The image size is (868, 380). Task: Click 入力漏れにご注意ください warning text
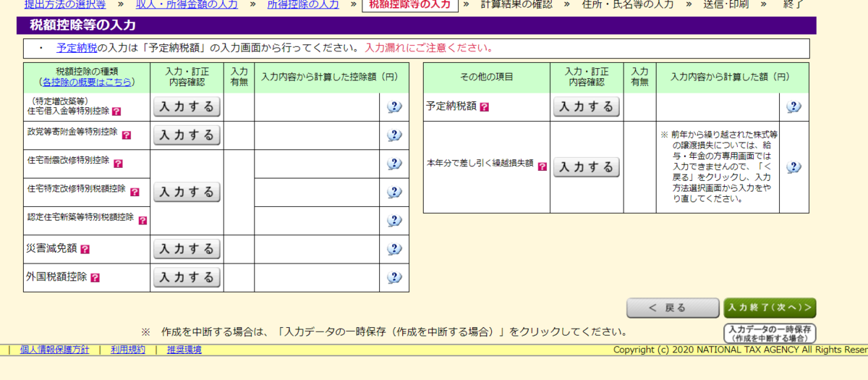(x=428, y=48)
